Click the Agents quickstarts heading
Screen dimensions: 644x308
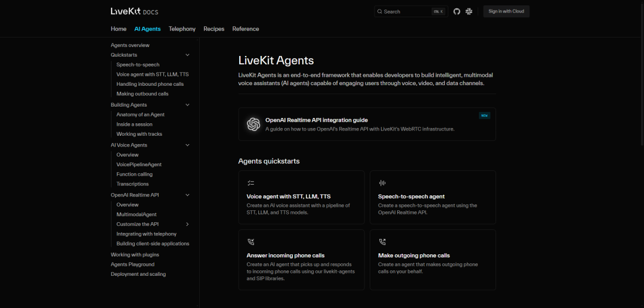269,161
